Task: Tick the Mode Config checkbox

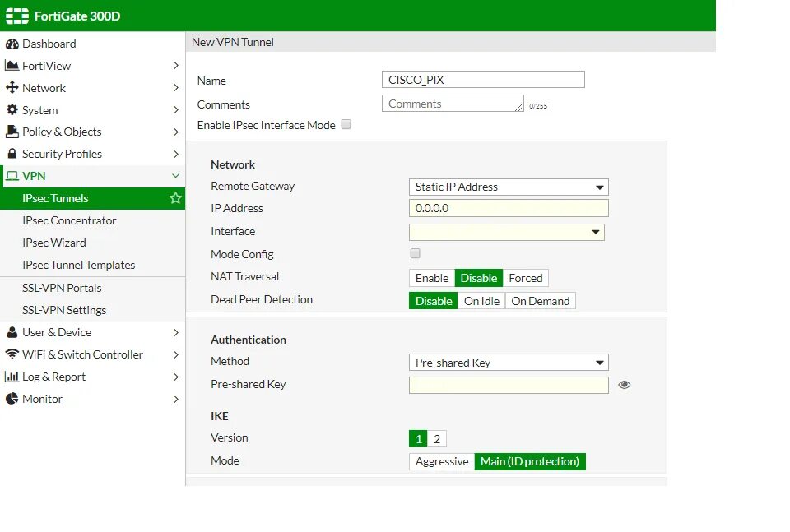Action: (x=415, y=253)
